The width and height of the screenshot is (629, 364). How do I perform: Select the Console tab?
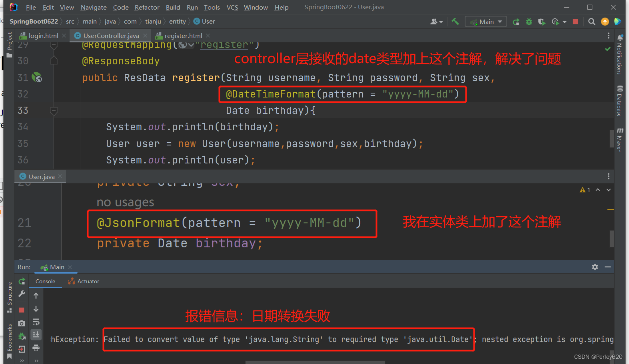point(45,281)
